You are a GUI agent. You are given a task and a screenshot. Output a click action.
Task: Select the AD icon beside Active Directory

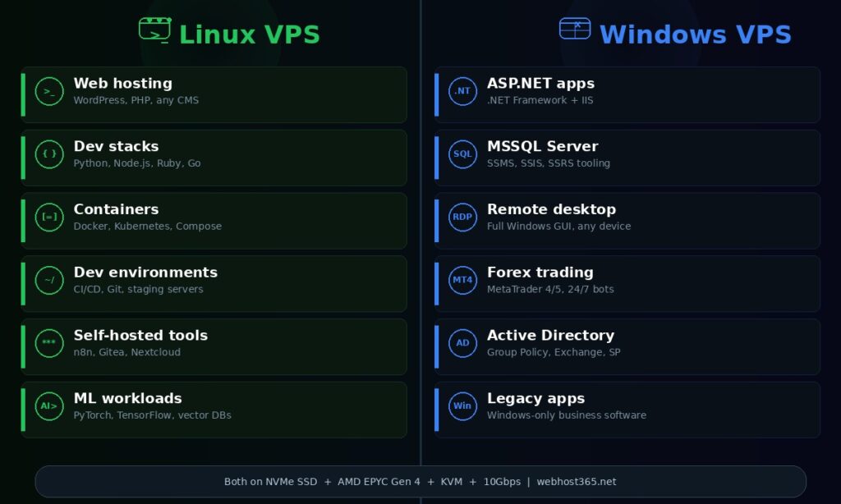pyautogui.click(x=462, y=343)
